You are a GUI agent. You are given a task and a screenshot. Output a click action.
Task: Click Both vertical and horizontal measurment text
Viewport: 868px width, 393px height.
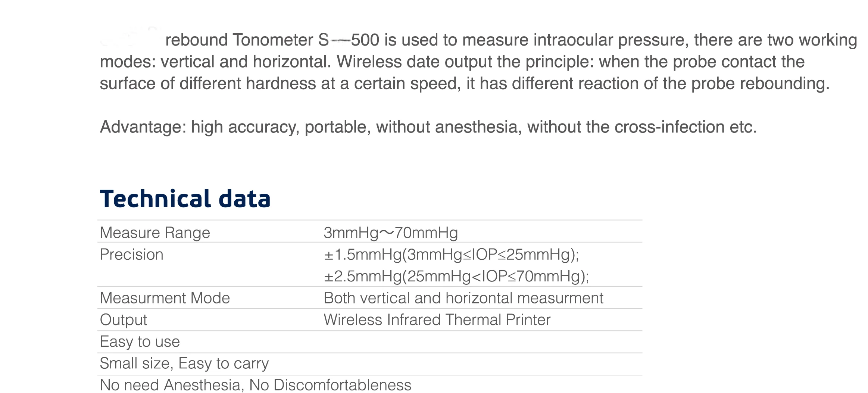tap(463, 298)
